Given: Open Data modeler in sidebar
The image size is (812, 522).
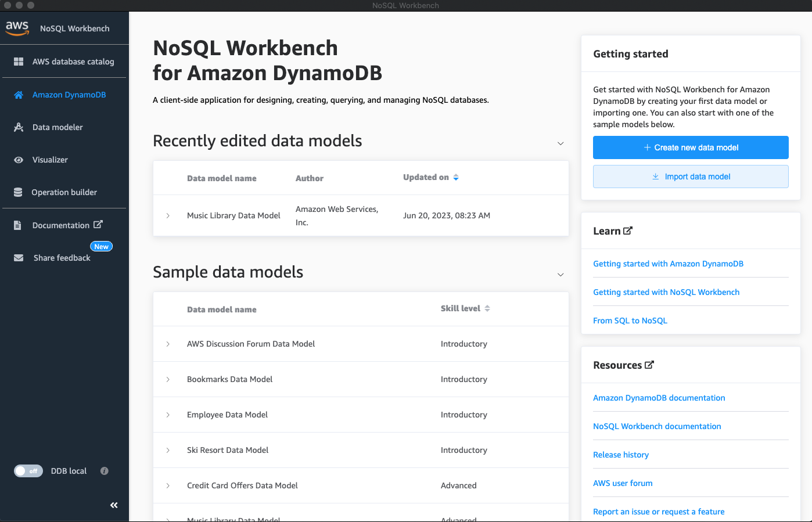Looking at the screenshot, I should 64,127.
